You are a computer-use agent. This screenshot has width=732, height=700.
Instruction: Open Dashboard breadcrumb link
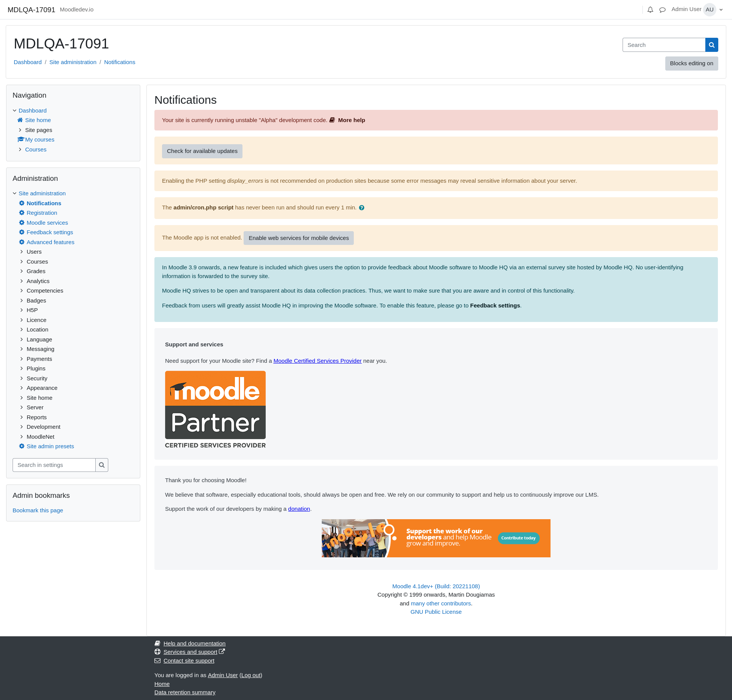click(27, 62)
